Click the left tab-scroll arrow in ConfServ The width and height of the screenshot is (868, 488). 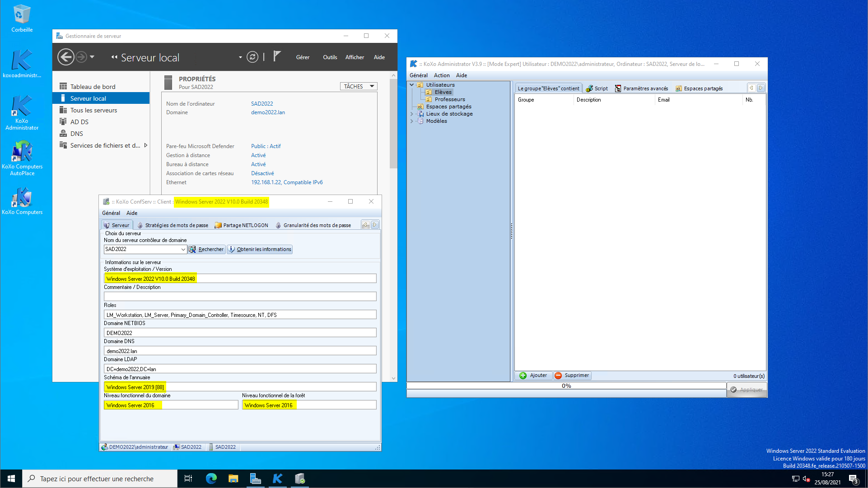pyautogui.click(x=366, y=225)
